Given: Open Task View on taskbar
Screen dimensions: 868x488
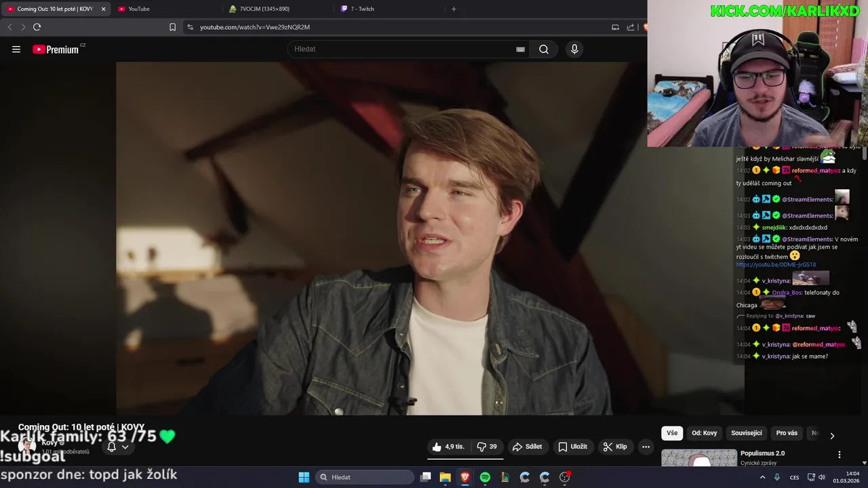Looking at the screenshot, I should 425,477.
